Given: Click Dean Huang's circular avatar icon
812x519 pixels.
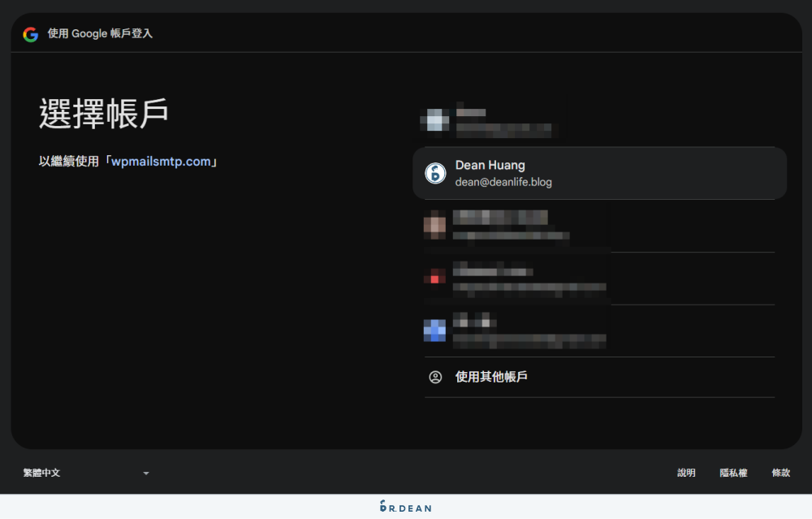Looking at the screenshot, I should [435, 173].
